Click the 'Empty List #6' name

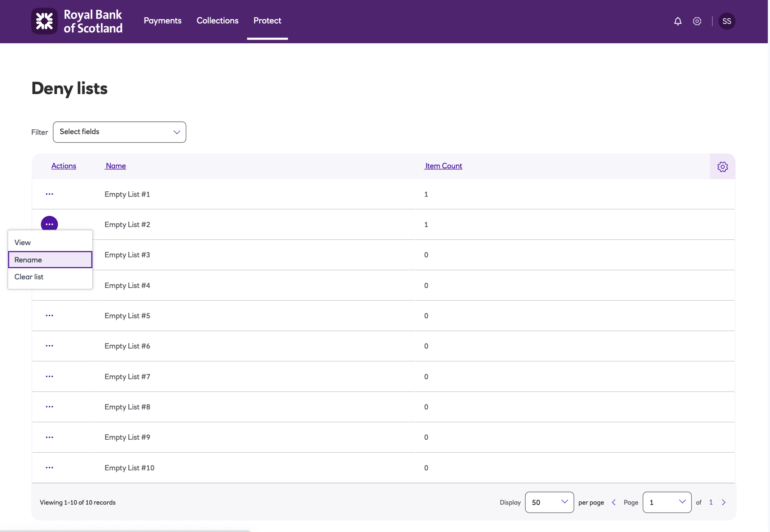coord(127,346)
